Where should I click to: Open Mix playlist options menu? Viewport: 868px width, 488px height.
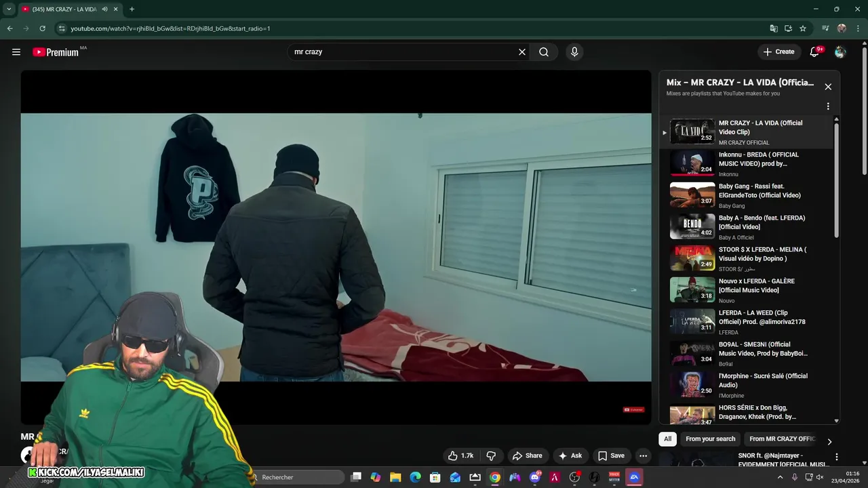click(828, 106)
